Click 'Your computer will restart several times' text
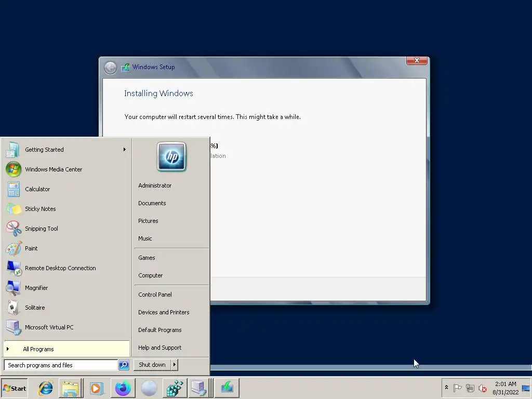 click(212, 117)
